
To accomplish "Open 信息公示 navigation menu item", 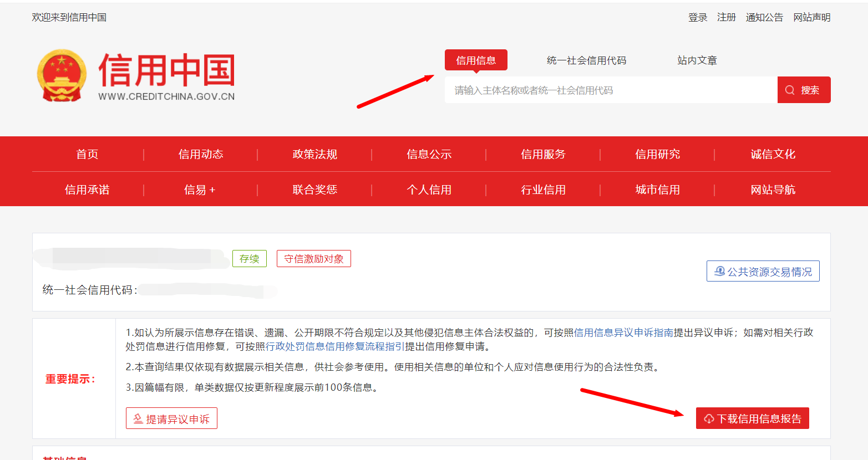I will pos(429,155).
